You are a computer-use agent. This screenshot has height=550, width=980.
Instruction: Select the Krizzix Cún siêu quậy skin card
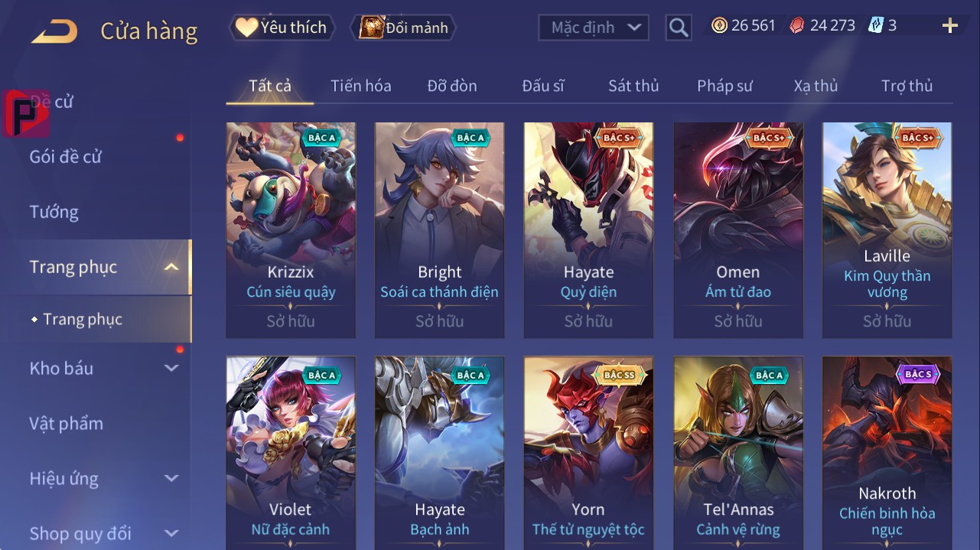[x=291, y=230]
